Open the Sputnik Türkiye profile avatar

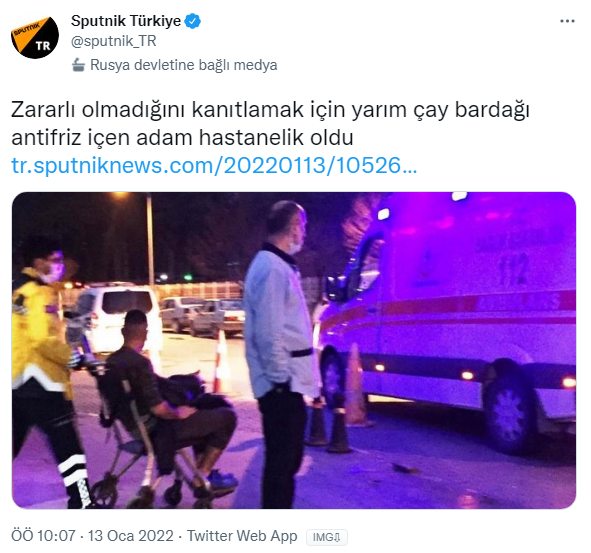point(35,37)
